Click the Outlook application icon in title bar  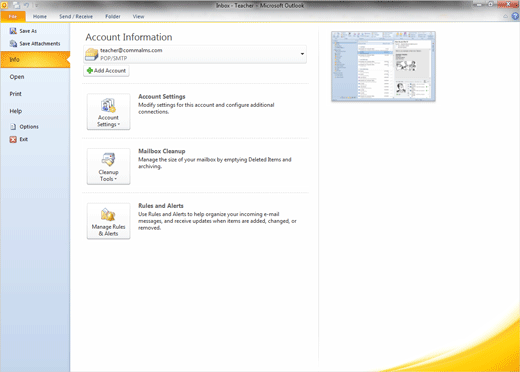pos(4,5)
